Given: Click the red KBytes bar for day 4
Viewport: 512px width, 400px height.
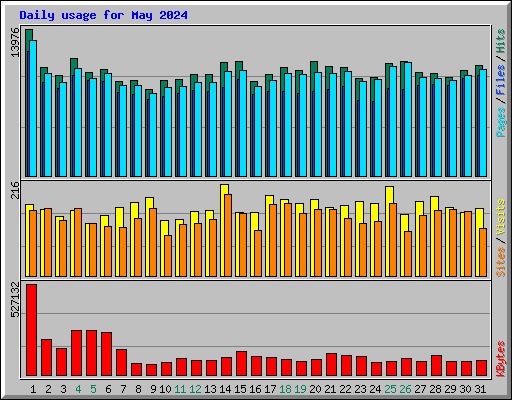Looking at the screenshot, I should point(76,353).
